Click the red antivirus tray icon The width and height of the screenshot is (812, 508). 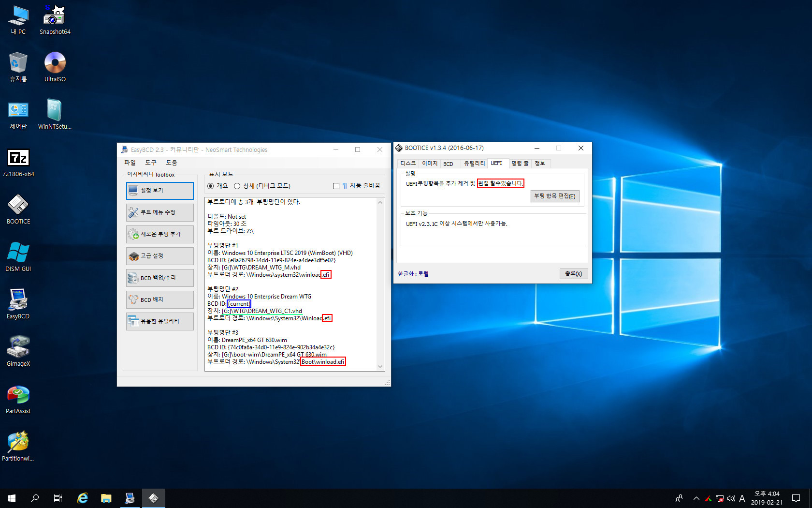(x=708, y=498)
